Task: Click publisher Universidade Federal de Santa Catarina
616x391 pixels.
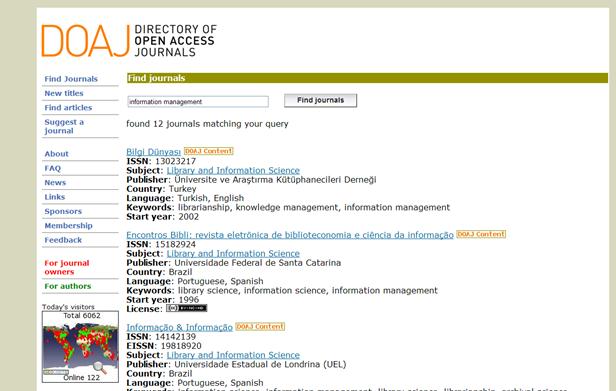Action: click(257, 263)
